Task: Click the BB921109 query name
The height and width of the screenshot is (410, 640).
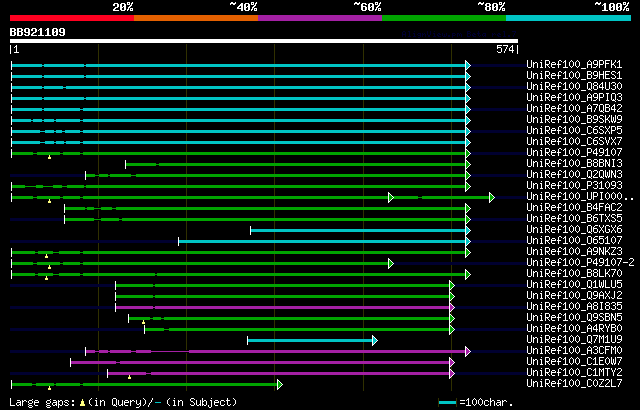Action: pos(38,32)
